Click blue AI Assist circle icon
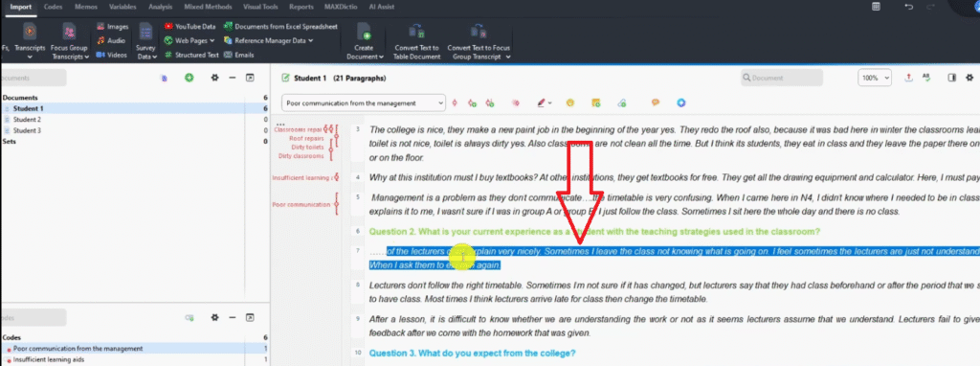This screenshot has height=366, width=980. (681, 103)
